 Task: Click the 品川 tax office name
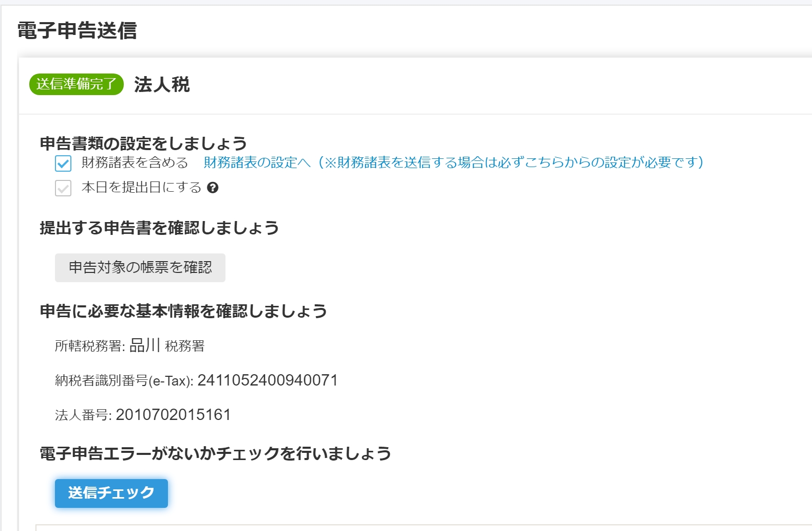145,345
